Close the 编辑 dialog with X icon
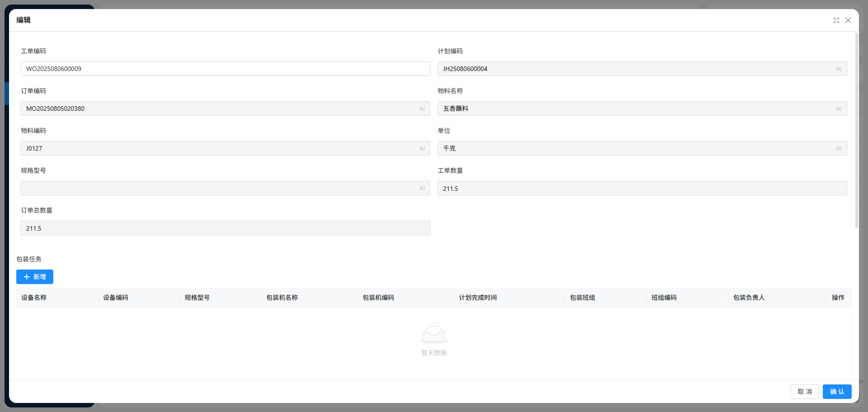Image resolution: width=868 pixels, height=412 pixels. [x=848, y=20]
